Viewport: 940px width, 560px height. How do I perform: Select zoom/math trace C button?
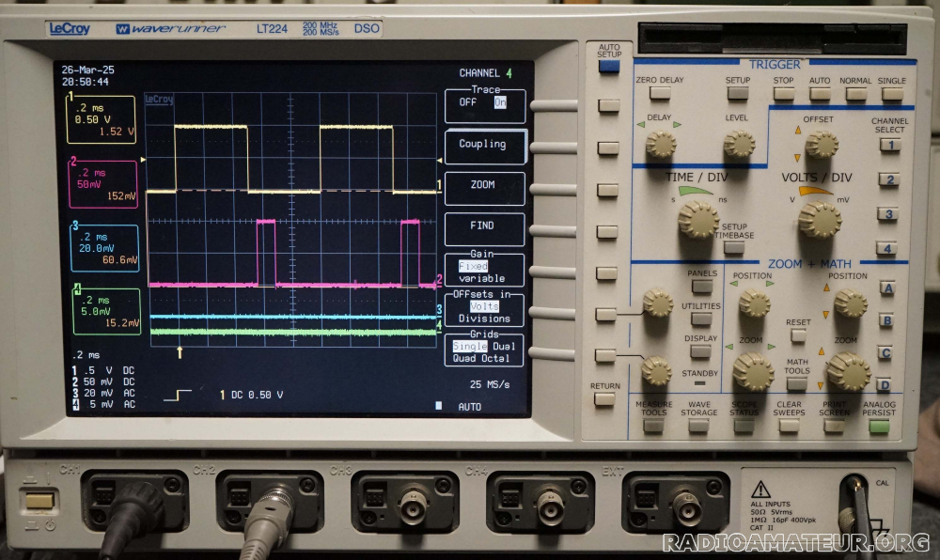coord(886,352)
